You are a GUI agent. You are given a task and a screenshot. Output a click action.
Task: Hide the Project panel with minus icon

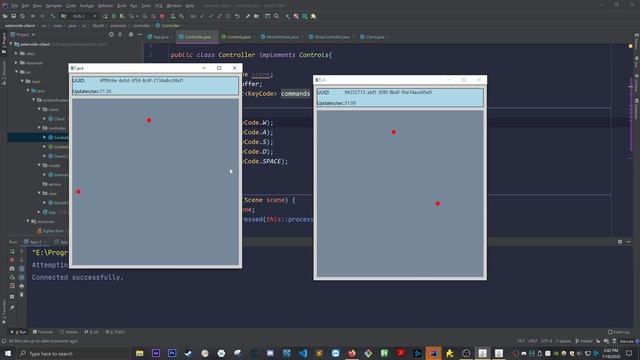click(140, 35)
